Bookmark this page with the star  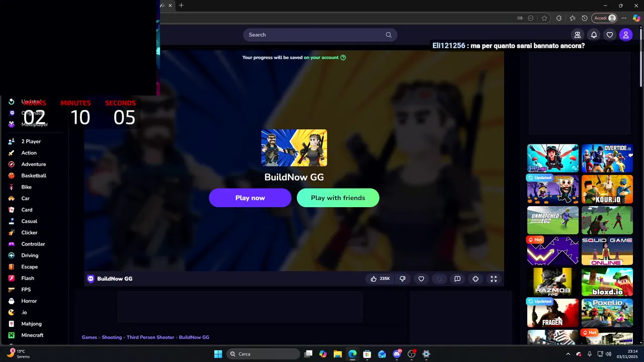pyautogui.click(x=544, y=18)
